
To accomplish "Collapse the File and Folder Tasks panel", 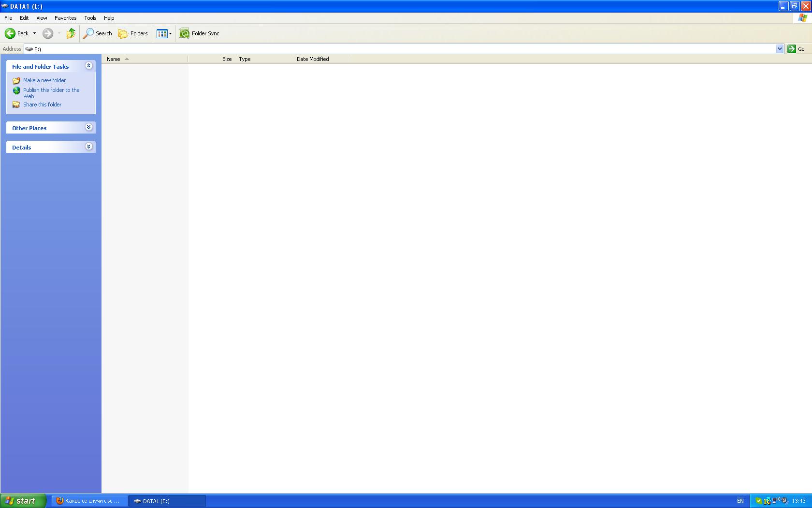I will click(x=88, y=66).
